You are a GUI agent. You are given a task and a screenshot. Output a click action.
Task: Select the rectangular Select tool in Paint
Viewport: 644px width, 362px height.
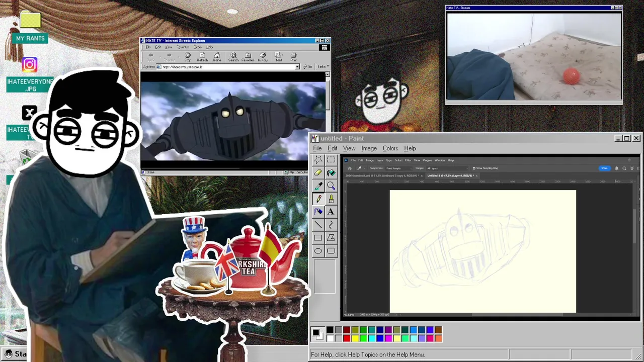[x=331, y=159]
